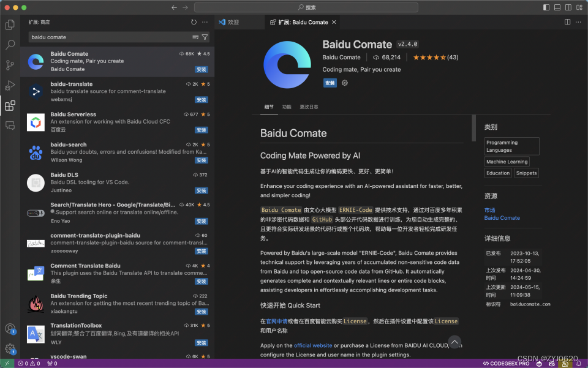Toggle secondary sidebar layout icon

click(x=568, y=7)
